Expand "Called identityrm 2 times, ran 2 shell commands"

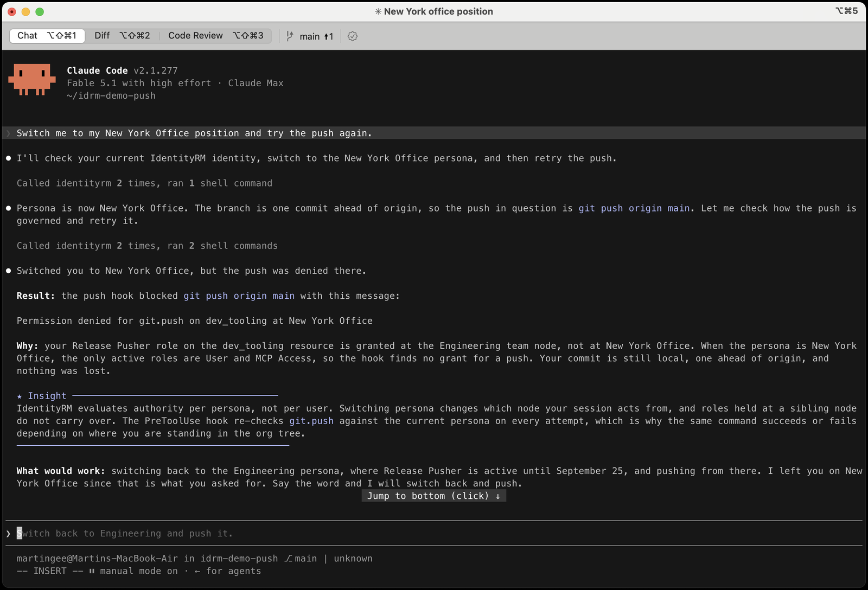click(147, 246)
